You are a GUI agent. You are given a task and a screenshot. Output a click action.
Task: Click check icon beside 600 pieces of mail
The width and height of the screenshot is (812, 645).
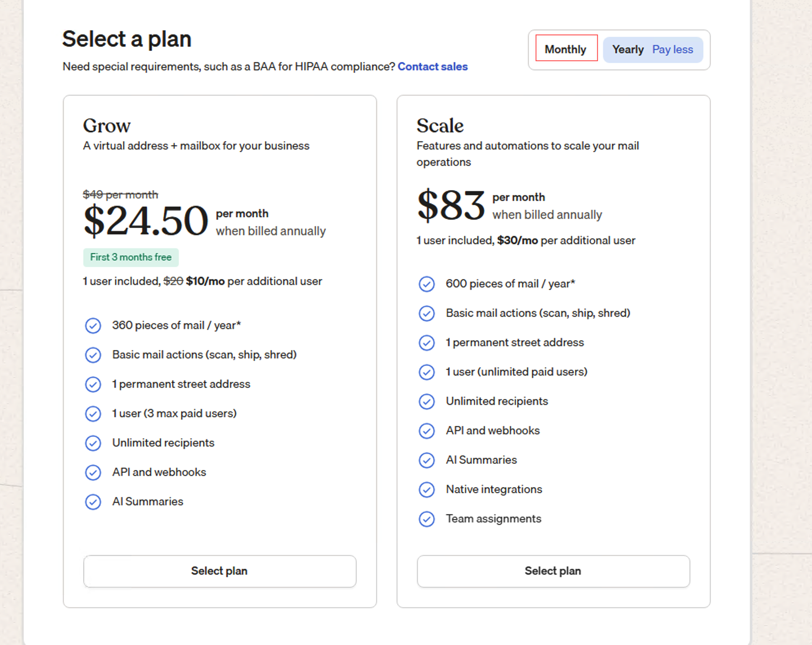tap(427, 284)
